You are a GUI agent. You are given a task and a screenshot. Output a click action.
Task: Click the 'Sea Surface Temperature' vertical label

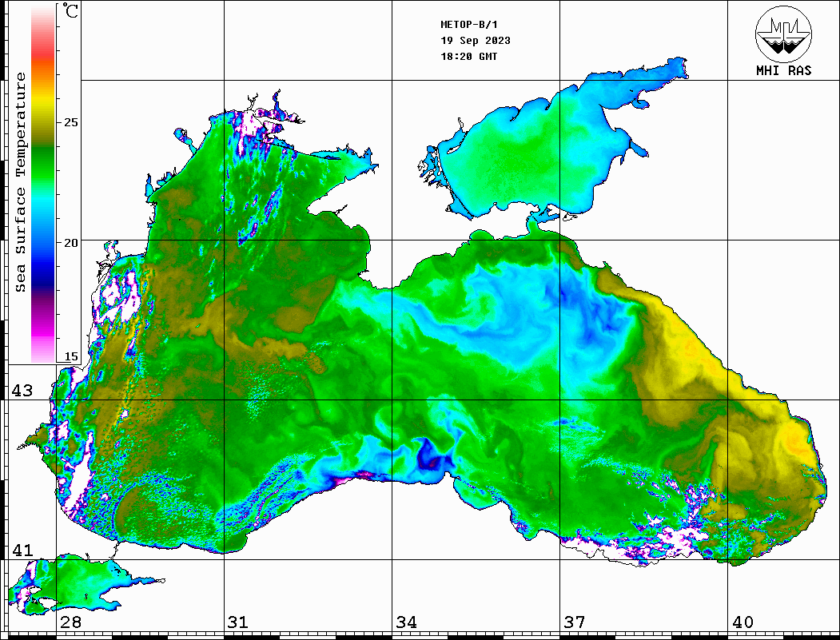coord(20,182)
